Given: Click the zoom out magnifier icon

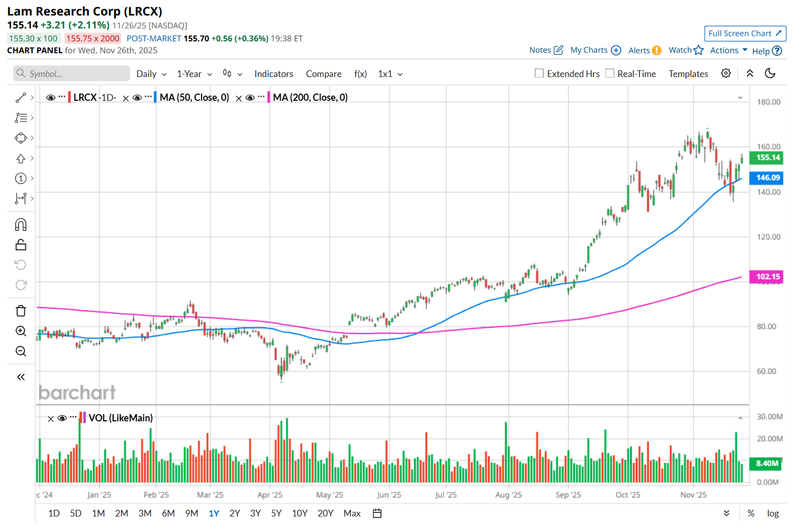Looking at the screenshot, I should [x=21, y=352].
